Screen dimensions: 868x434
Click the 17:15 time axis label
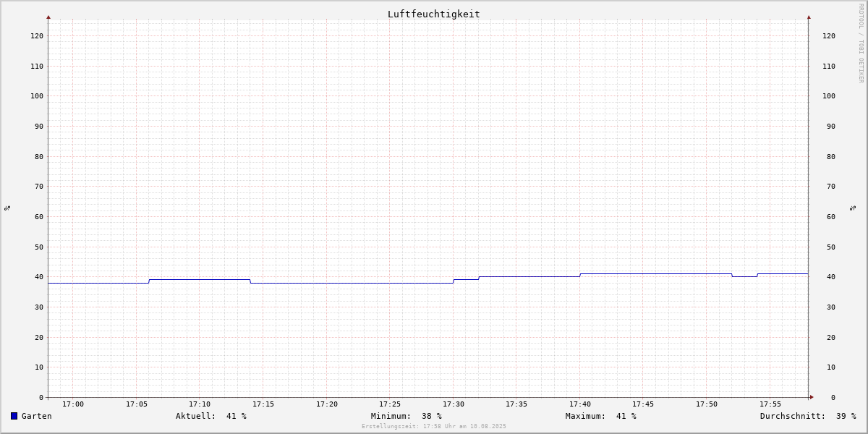[263, 404]
